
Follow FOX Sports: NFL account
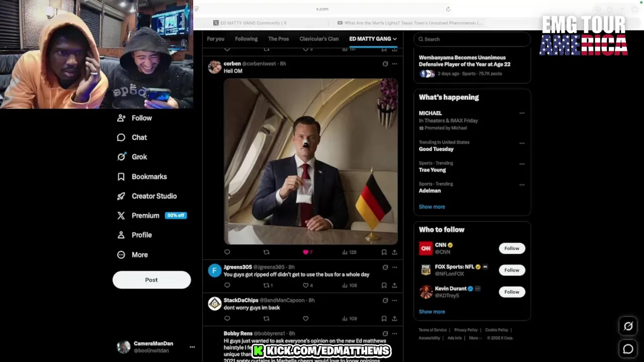coord(512,270)
